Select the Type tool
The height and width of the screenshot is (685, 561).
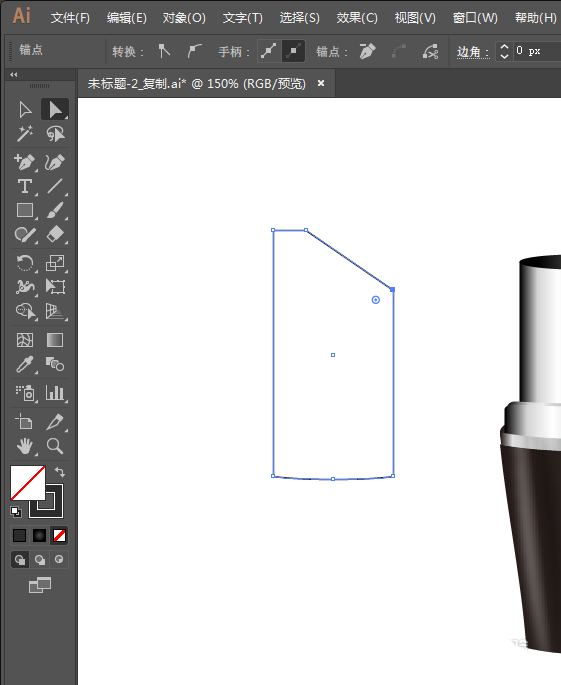pos(25,187)
